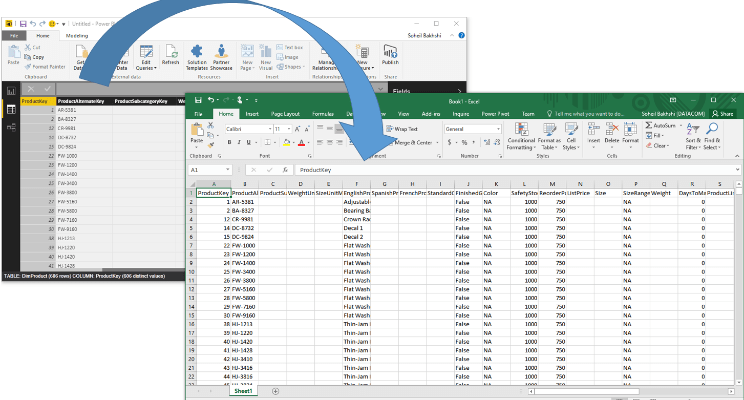
Task: Toggle Bold formatting in Excel
Action: (228, 143)
